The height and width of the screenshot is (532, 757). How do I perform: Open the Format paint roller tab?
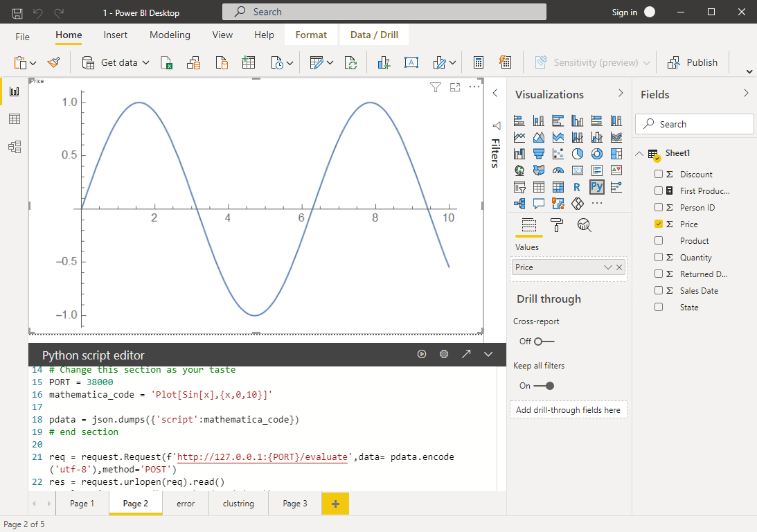click(x=556, y=224)
